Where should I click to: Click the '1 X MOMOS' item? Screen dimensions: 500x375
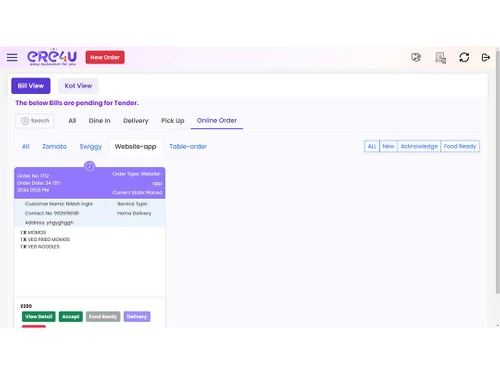point(33,232)
